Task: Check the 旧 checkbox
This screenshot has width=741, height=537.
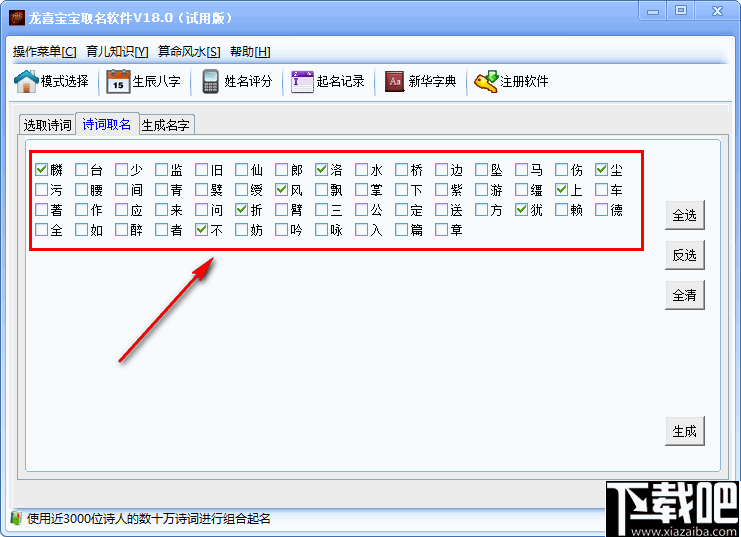Action: coord(202,169)
